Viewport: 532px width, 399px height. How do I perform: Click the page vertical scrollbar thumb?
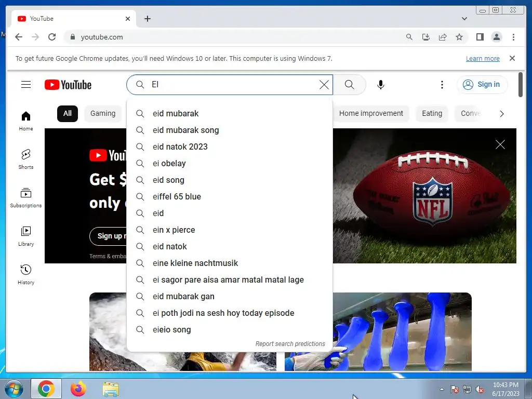[x=521, y=84]
